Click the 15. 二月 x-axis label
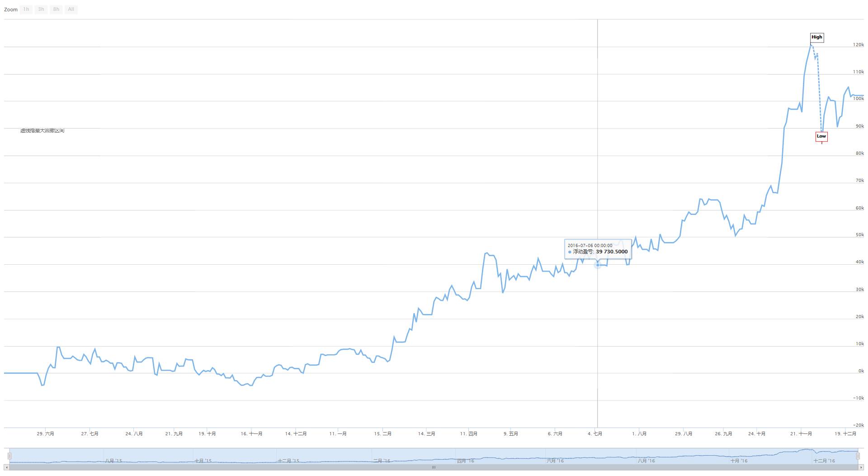Screen dimensions: 868x476 (383, 434)
